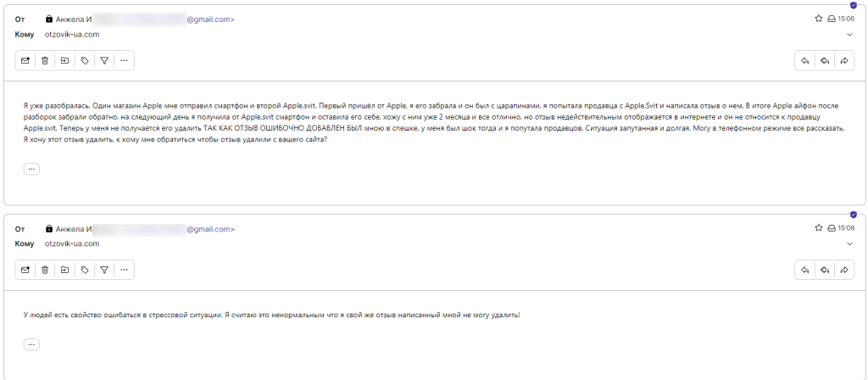Delete the second email with trash icon

[x=45, y=270]
